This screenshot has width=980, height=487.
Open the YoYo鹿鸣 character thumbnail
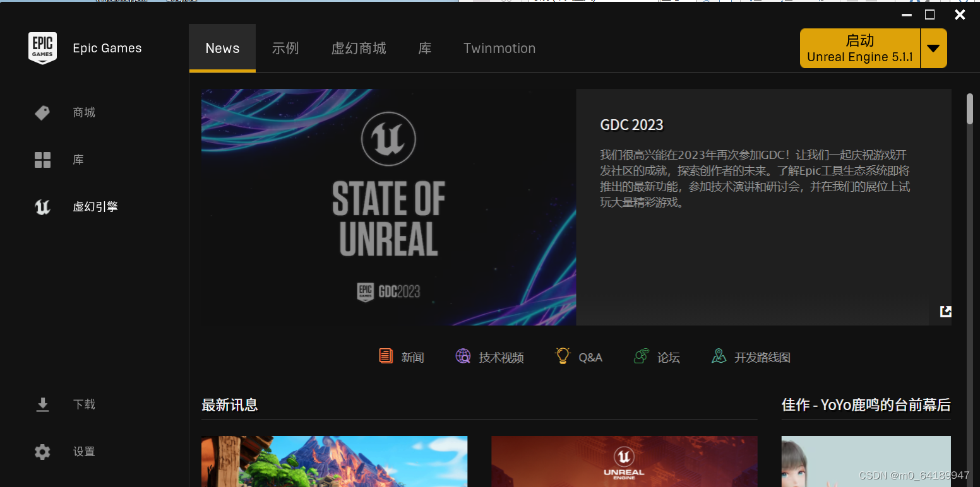point(866,461)
